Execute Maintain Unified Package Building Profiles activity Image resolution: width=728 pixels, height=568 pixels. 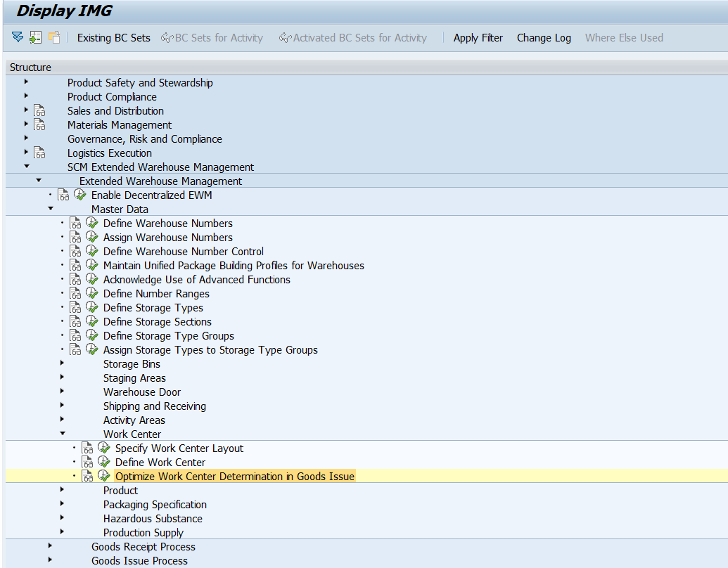tap(92, 266)
